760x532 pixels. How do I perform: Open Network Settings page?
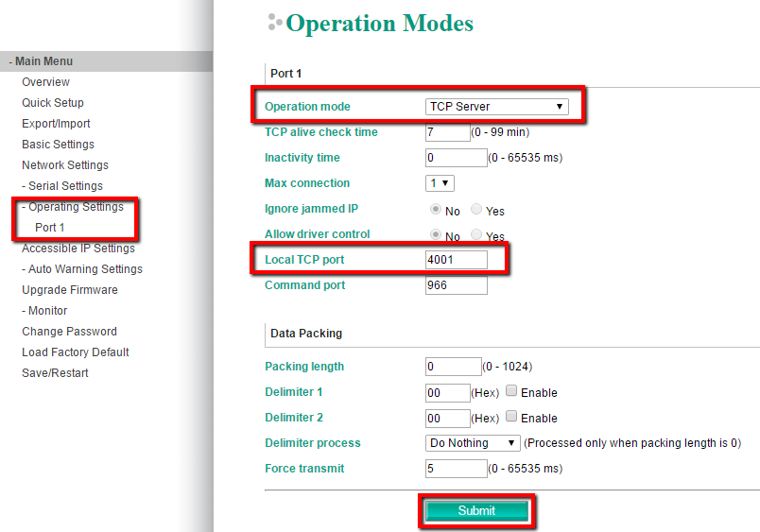pyautogui.click(x=65, y=165)
